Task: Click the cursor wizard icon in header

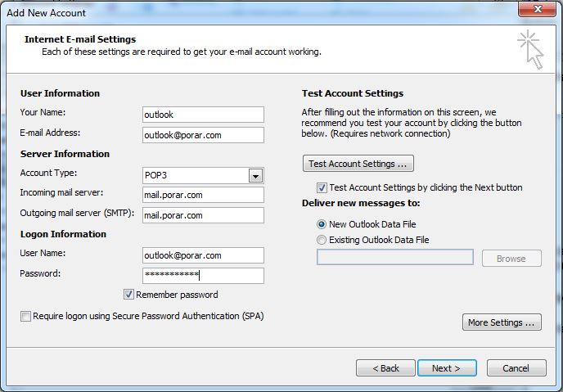Action: pyautogui.click(x=529, y=49)
